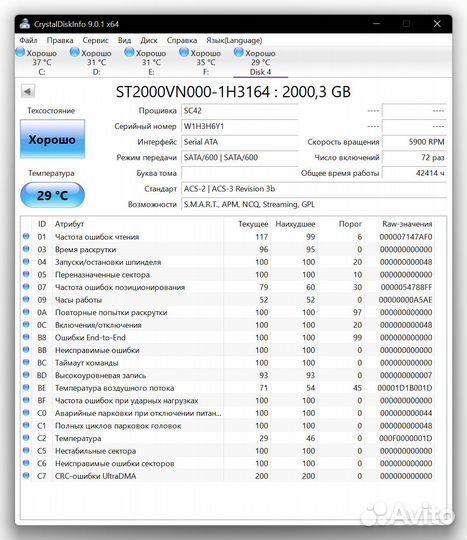Click status dot for attribute 07
This screenshot has height=540, width=467.
(26, 287)
